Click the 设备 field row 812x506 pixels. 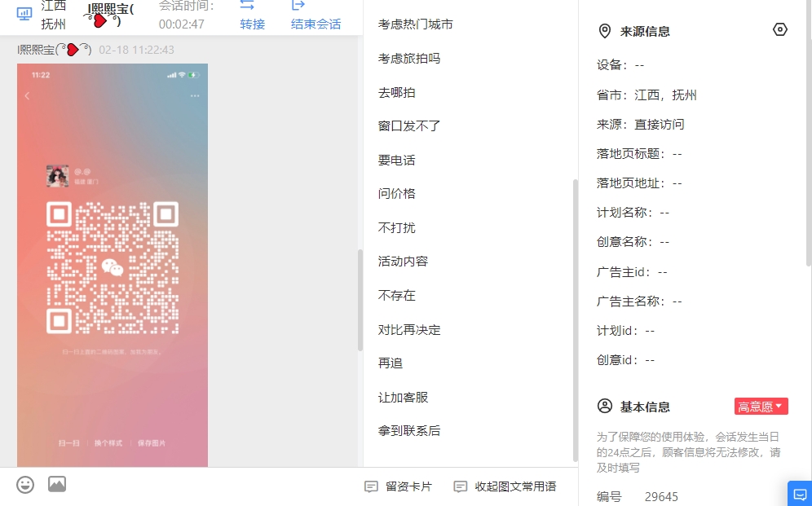pos(620,65)
